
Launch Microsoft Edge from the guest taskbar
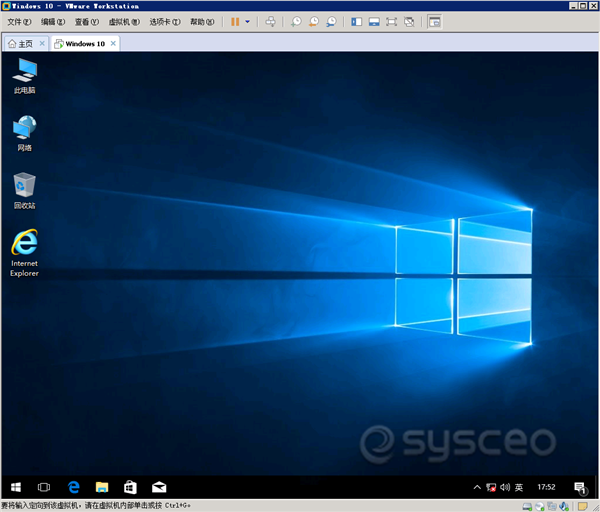(x=73, y=487)
